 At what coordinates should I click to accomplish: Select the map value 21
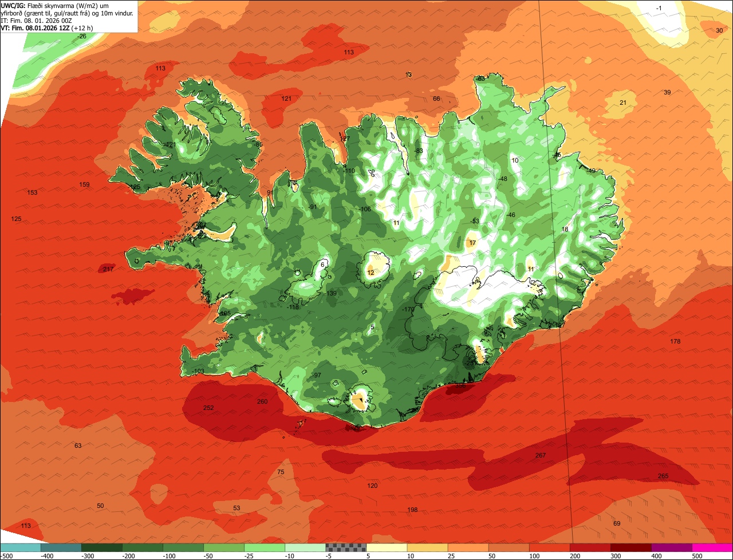click(x=624, y=102)
